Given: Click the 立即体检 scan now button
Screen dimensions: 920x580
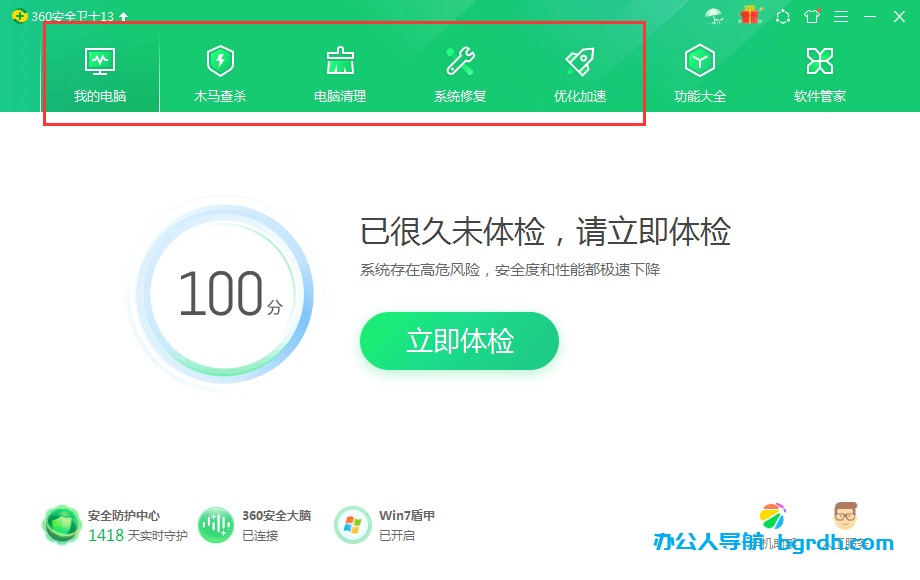Looking at the screenshot, I should (x=459, y=341).
